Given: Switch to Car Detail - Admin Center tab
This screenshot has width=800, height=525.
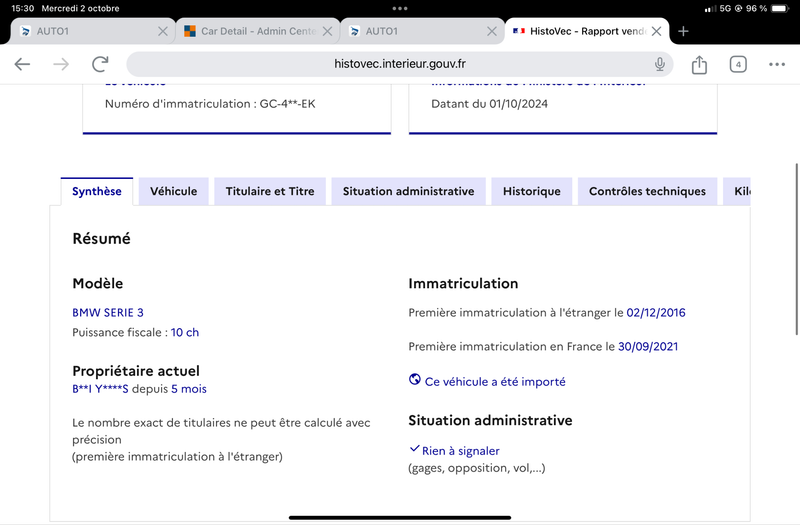Looking at the screenshot, I should pos(258,31).
